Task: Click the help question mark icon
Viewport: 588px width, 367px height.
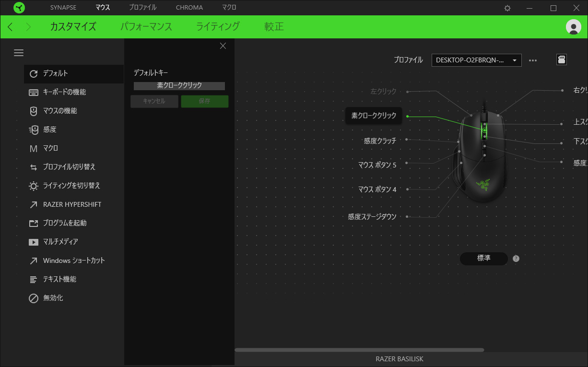Action: pyautogui.click(x=516, y=259)
